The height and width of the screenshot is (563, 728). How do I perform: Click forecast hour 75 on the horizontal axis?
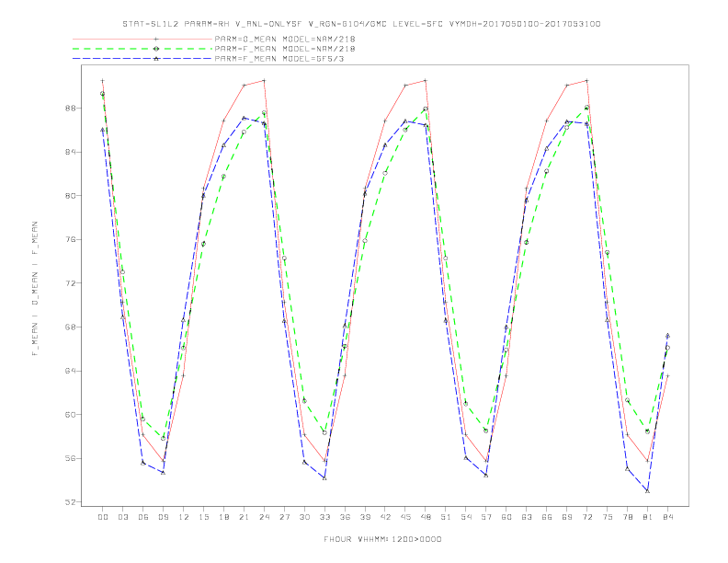tap(608, 517)
